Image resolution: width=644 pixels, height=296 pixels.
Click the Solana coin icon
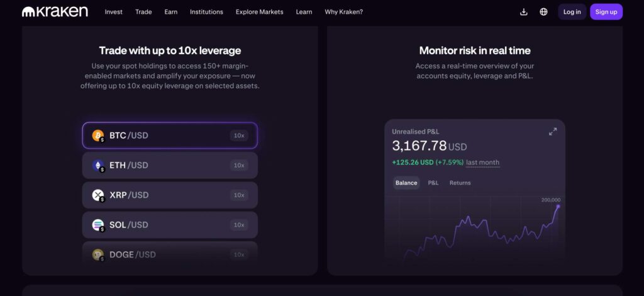click(x=97, y=225)
